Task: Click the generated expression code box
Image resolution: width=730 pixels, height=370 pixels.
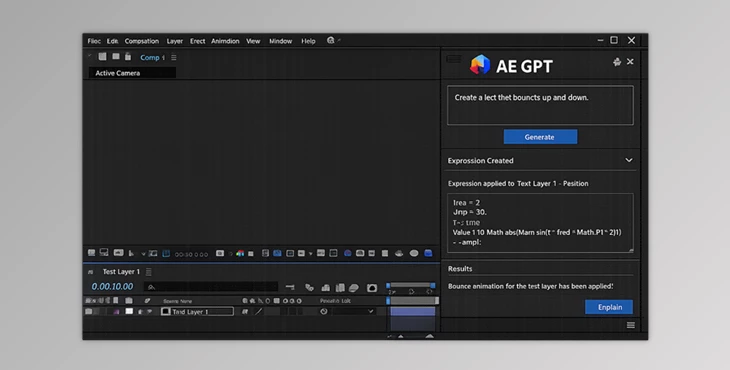Action: (540, 223)
